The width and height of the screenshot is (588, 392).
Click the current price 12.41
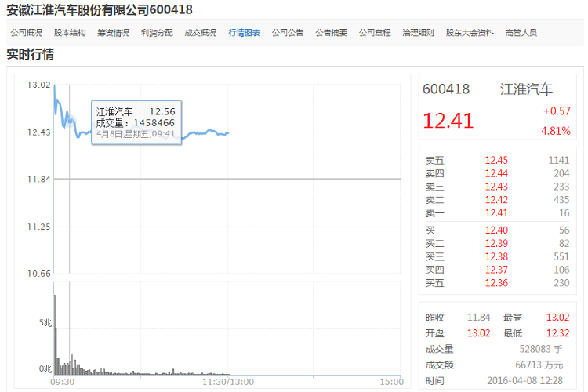click(448, 121)
